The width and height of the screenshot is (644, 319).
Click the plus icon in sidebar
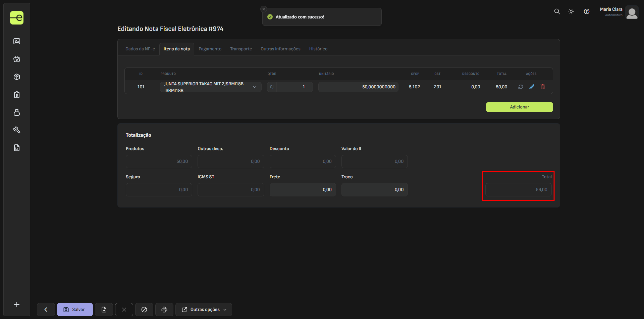[17, 305]
